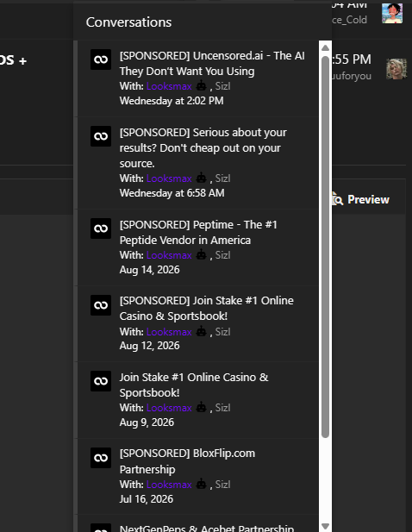Click robot badge icon in Uncensored.ai row
412x532 pixels.
click(x=202, y=85)
